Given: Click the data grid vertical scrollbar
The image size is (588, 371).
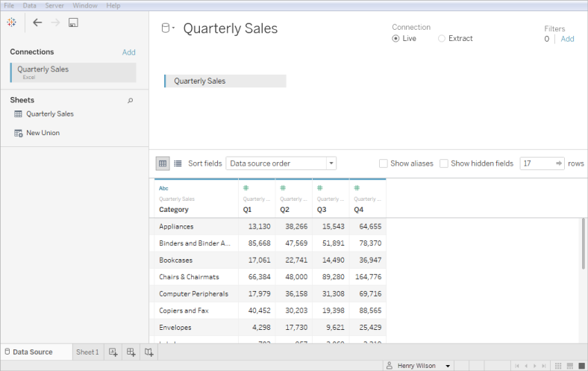Looking at the screenshot, I should [x=583, y=244].
